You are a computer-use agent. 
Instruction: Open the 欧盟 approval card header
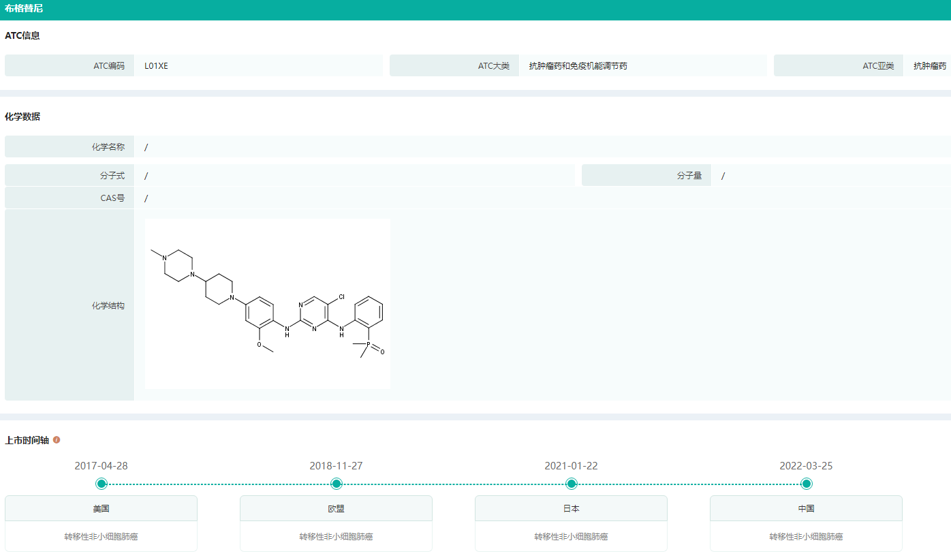click(336, 508)
